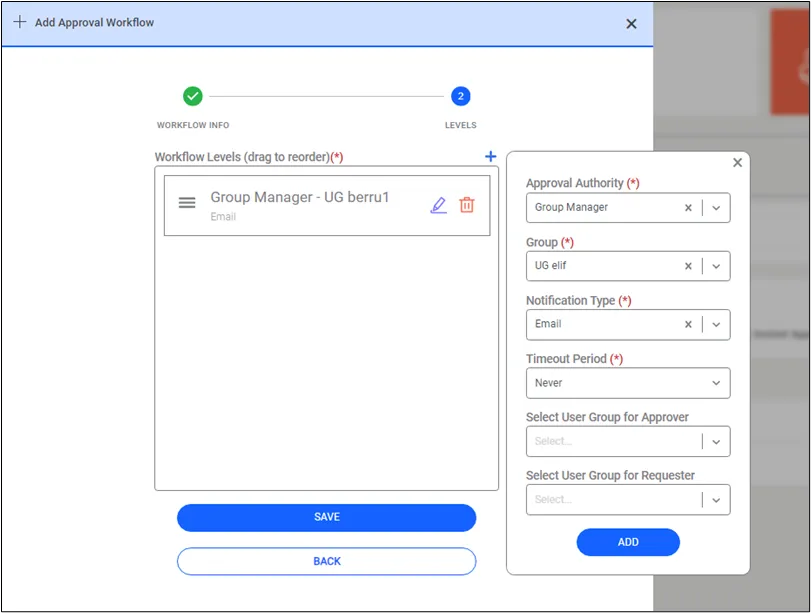Image resolution: width=811 pixels, height=613 pixels.
Task: Edit the Group Manager - UG berru1 level
Action: (439, 205)
